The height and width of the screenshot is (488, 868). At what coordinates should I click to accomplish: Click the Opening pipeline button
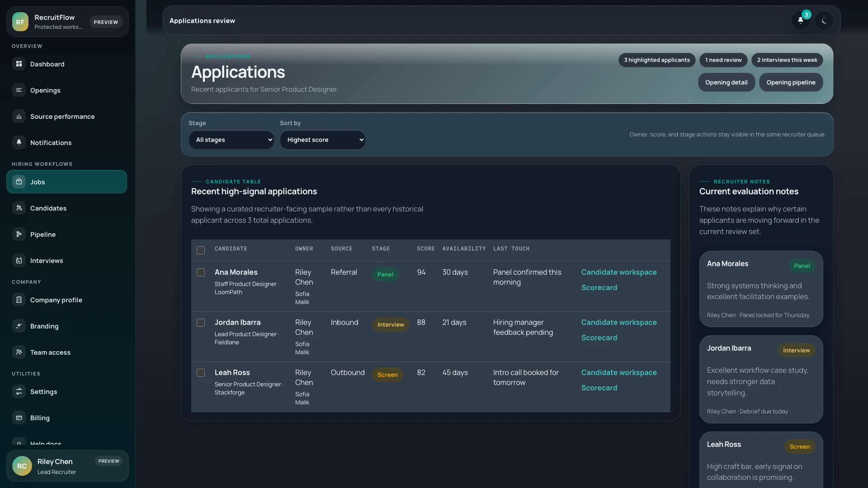click(791, 82)
